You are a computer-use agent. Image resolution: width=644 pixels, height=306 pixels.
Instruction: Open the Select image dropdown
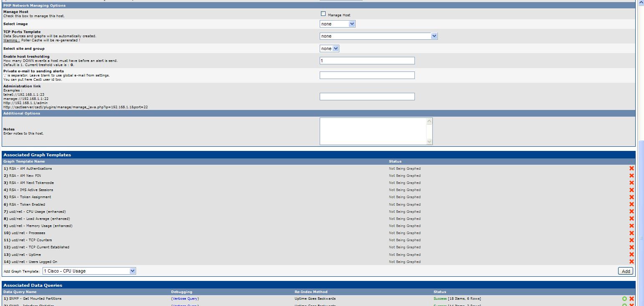[338, 24]
